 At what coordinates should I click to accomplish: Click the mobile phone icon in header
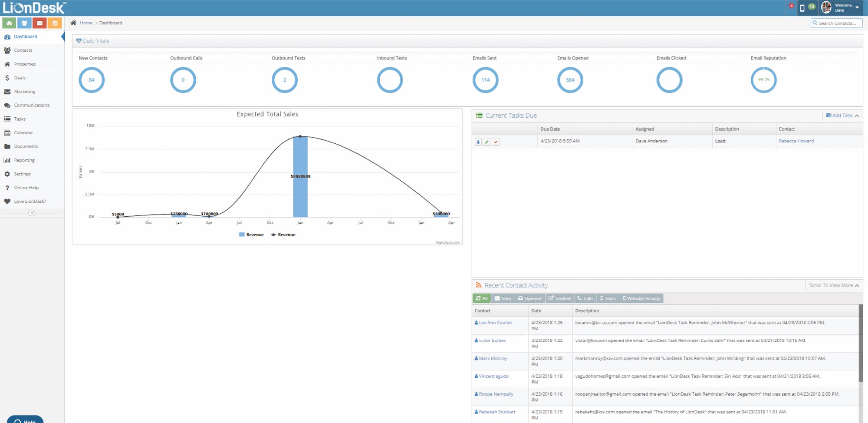pos(802,8)
